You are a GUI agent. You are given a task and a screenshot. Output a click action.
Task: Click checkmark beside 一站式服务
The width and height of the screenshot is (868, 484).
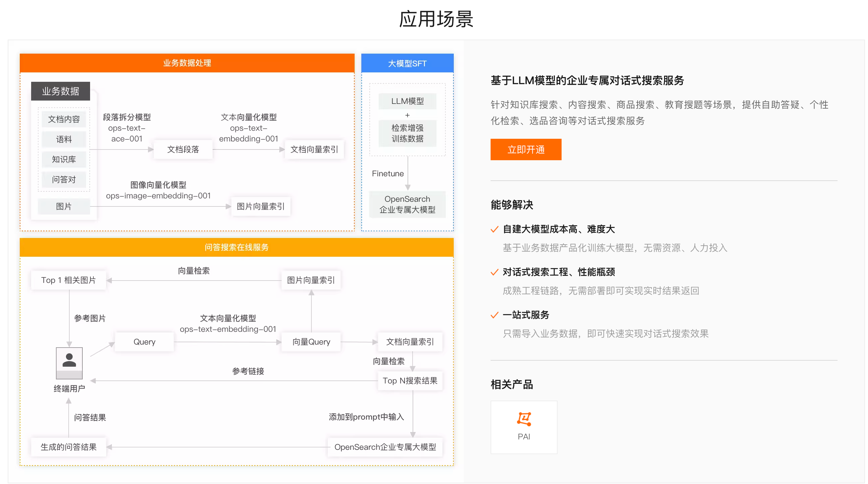tap(494, 315)
